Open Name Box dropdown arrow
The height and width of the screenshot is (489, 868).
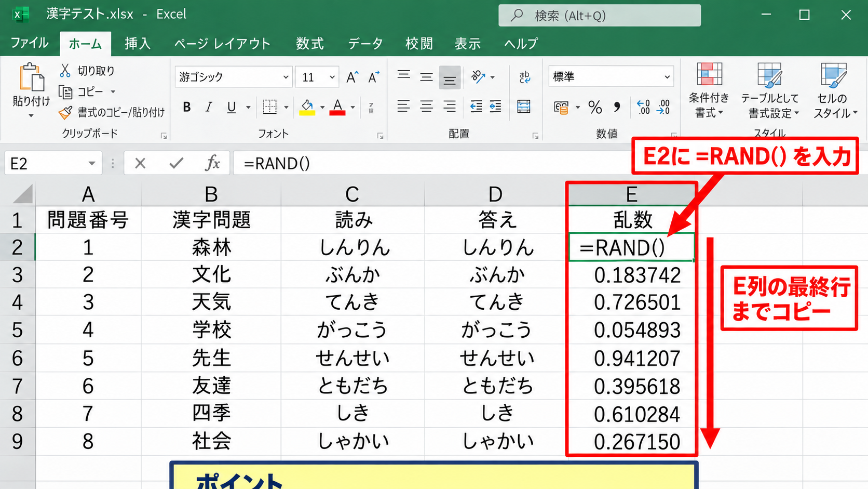click(x=92, y=164)
